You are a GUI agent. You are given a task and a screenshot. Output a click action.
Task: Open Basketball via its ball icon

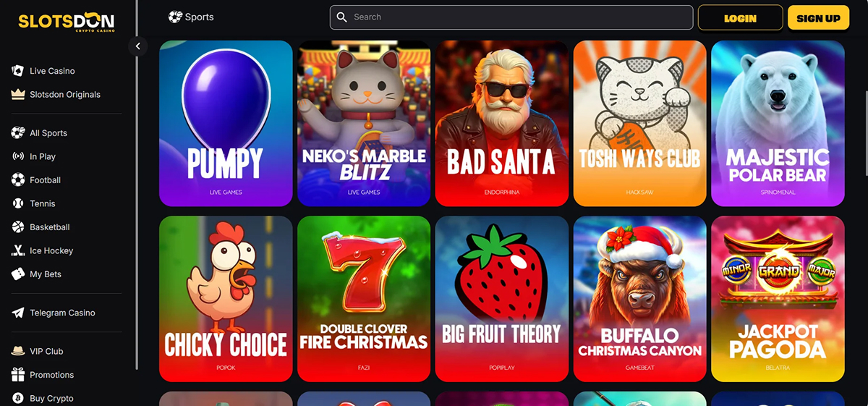click(18, 227)
